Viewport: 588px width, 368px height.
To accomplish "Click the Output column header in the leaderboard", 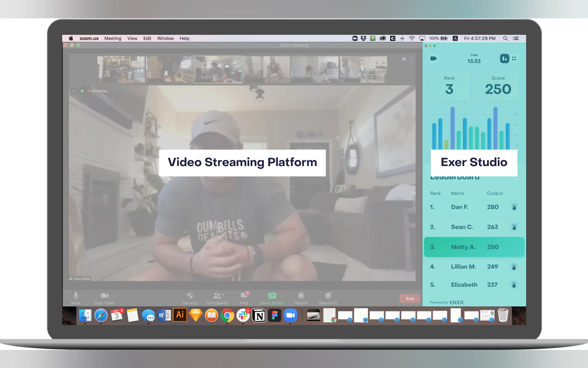I will [495, 193].
